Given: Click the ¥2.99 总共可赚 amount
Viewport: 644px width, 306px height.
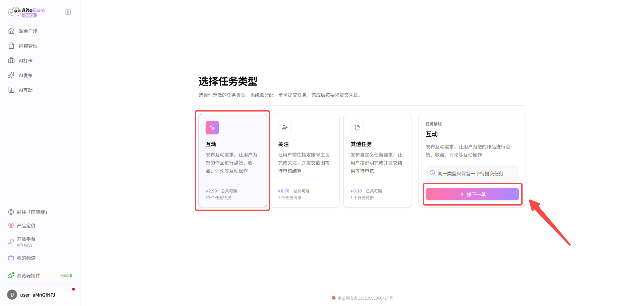Looking at the screenshot, I should [221, 191].
